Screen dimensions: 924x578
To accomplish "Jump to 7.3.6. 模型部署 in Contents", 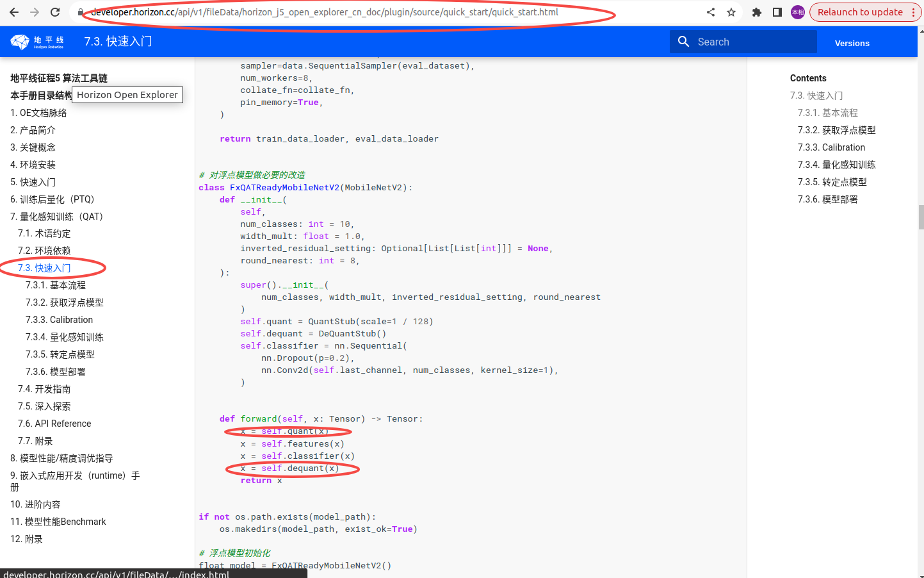I will point(827,199).
